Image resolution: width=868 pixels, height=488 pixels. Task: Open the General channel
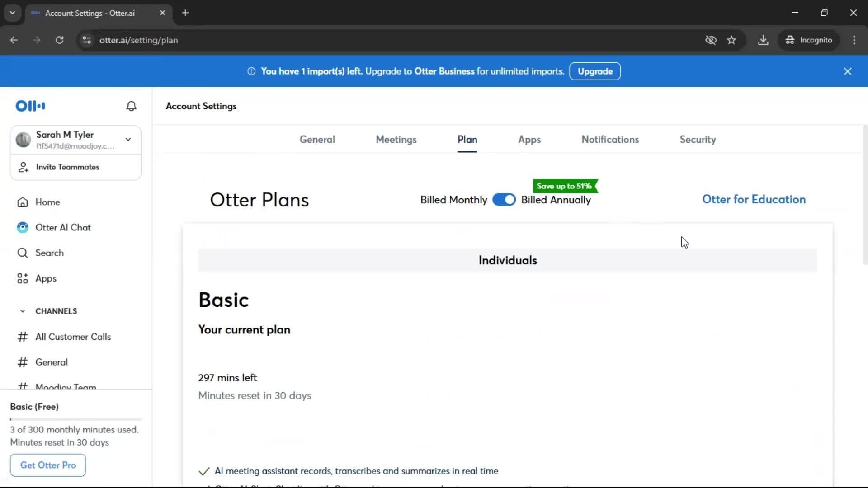point(52,362)
